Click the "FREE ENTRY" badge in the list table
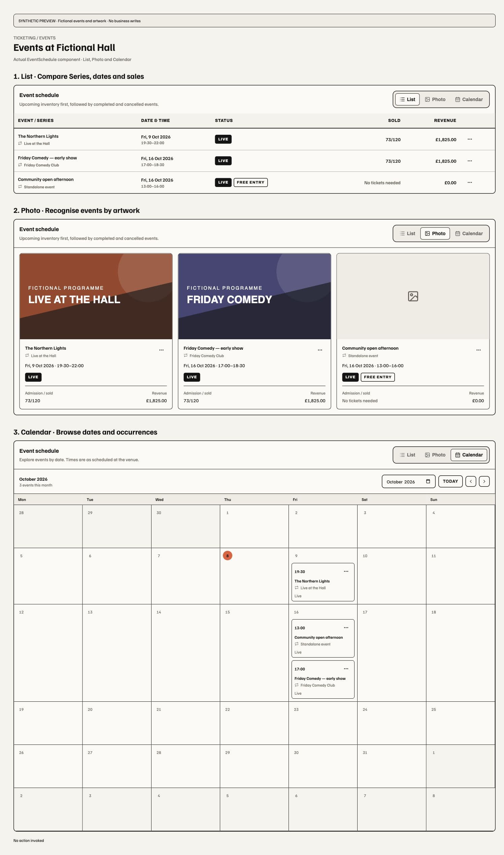The height and width of the screenshot is (855, 504). [x=250, y=183]
